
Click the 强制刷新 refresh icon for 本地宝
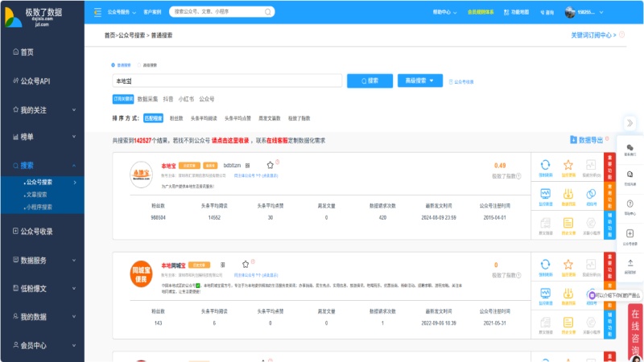[546, 165]
